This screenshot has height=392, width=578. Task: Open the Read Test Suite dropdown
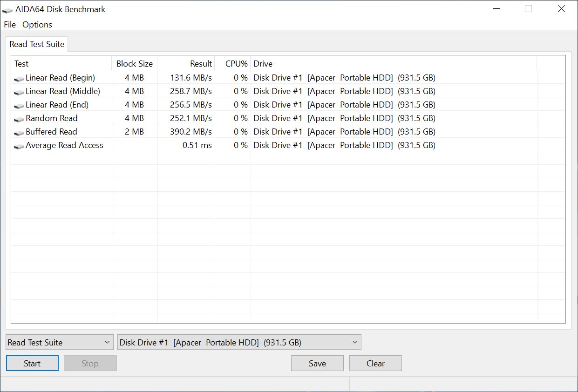[60, 342]
